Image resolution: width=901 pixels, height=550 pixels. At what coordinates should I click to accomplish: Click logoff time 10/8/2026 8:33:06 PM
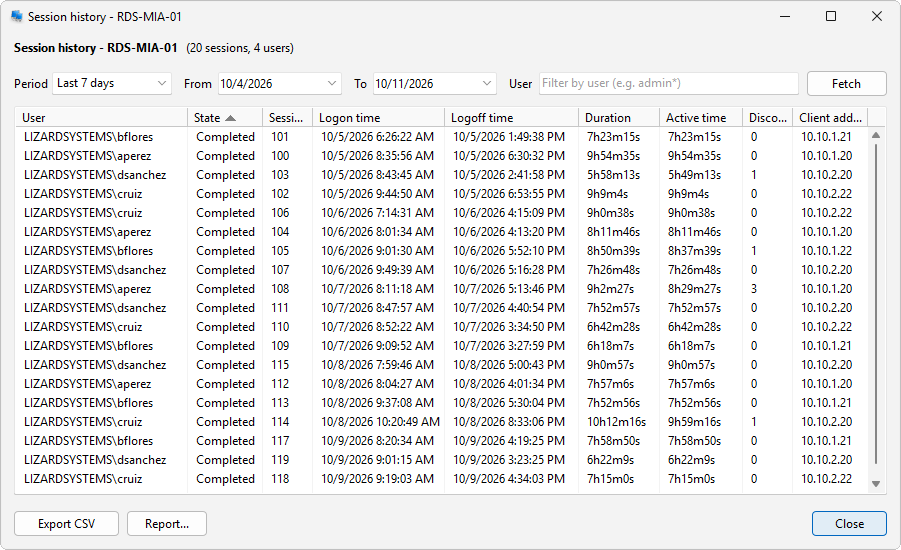(509, 422)
